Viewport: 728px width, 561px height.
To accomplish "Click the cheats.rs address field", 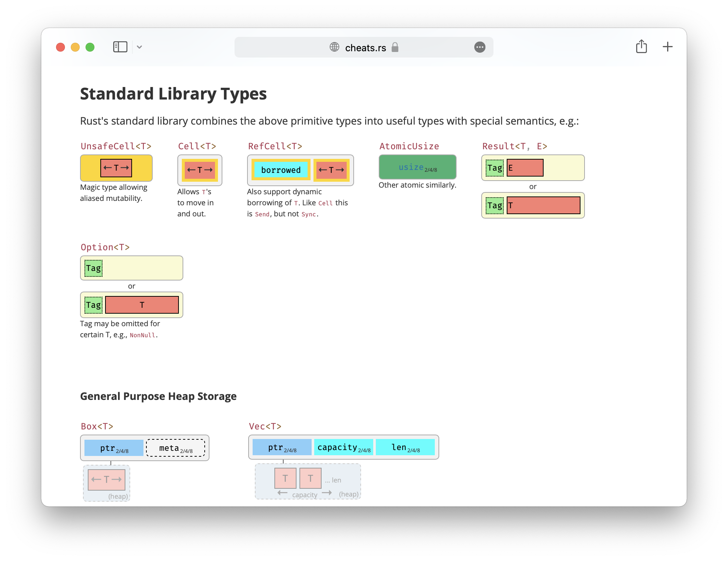I will point(365,48).
